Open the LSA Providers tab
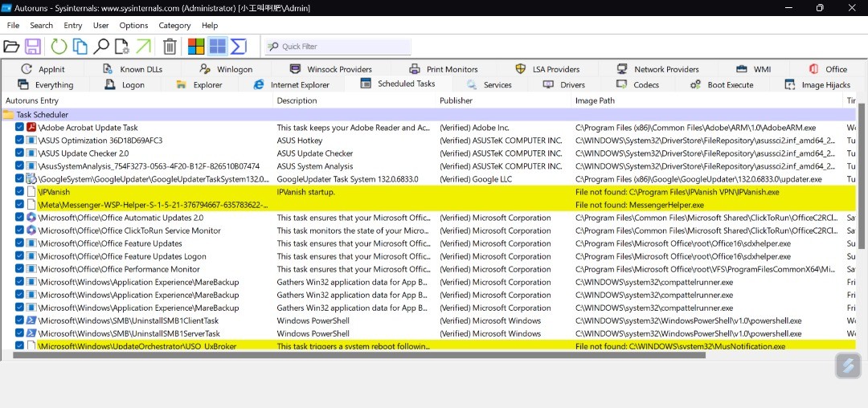The height and width of the screenshot is (408, 868). (x=547, y=69)
